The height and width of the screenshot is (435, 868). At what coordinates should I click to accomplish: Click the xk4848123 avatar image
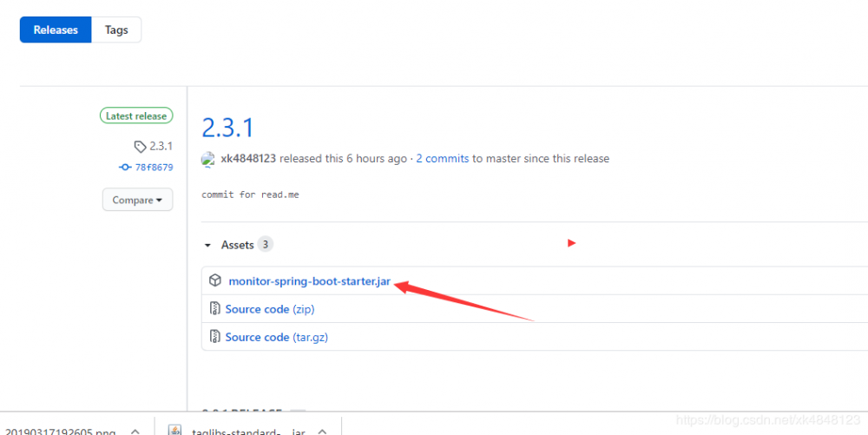[x=207, y=160]
